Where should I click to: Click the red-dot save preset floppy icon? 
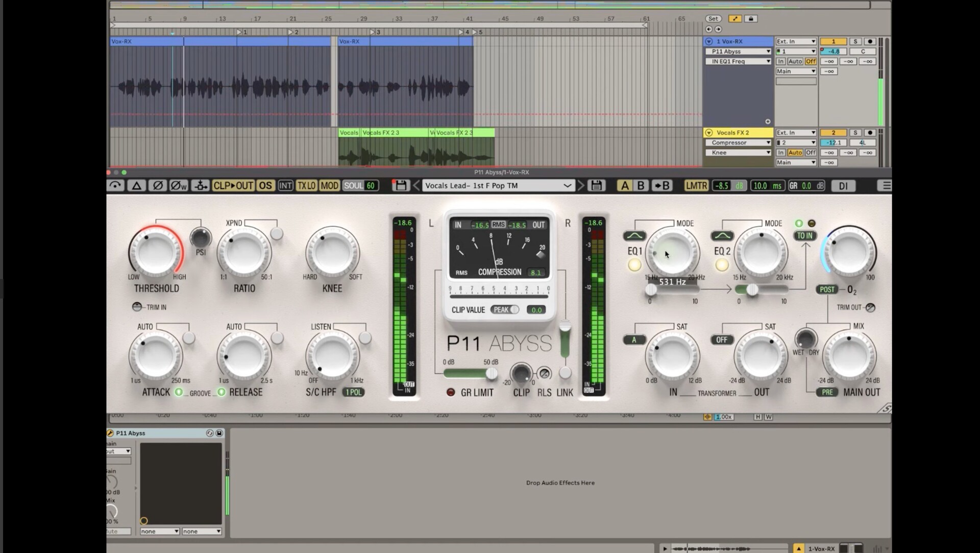[x=401, y=185]
